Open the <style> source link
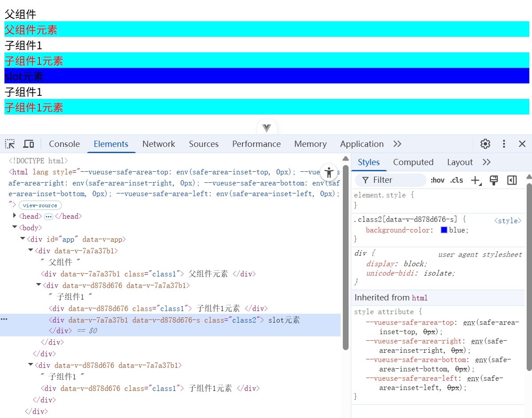Viewport: 532px width, 418px height. coord(508,221)
